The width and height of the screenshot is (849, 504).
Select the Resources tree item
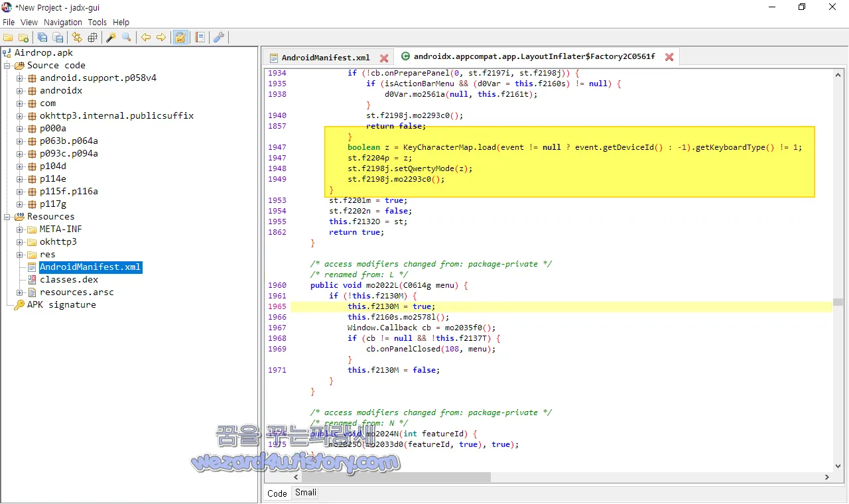(50, 217)
